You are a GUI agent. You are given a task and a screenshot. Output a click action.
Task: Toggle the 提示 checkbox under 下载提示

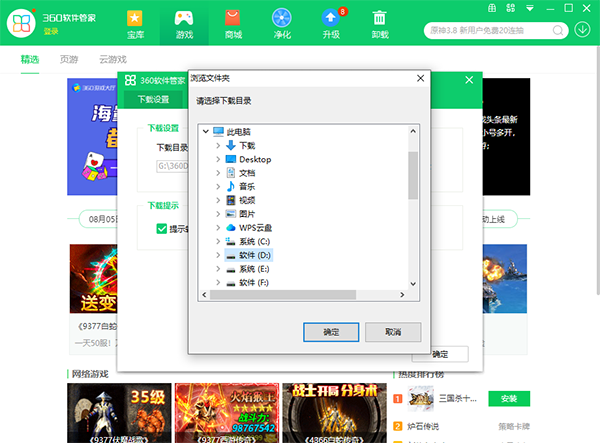(x=161, y=229)
